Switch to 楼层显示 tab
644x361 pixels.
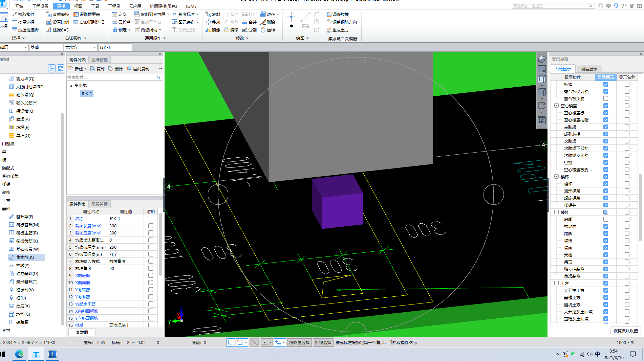(x=589, y=69)
